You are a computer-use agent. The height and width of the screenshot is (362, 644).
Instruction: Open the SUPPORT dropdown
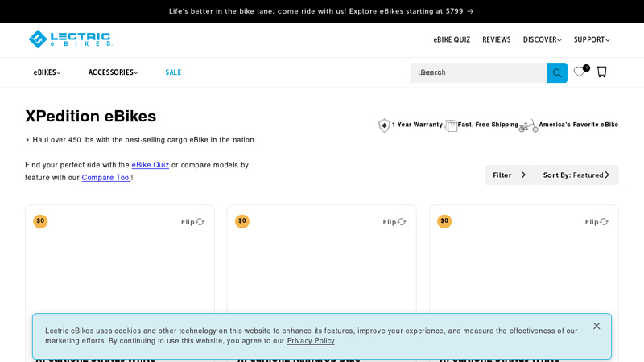coord(592,39)
